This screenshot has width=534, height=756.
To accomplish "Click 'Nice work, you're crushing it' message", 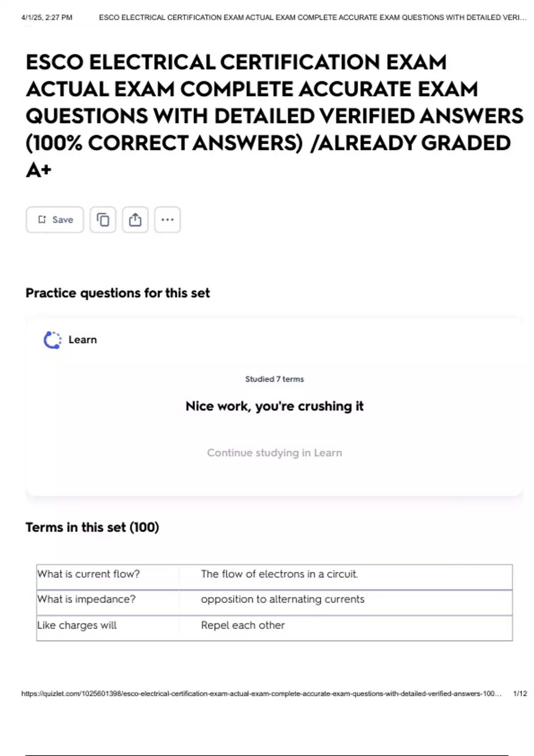I will pos(274,406).
